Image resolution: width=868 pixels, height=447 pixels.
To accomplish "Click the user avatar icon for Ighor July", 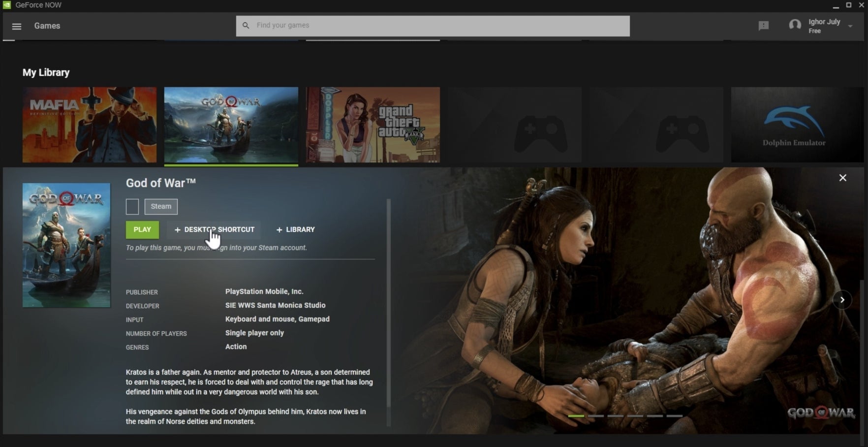I will point(796,24).
